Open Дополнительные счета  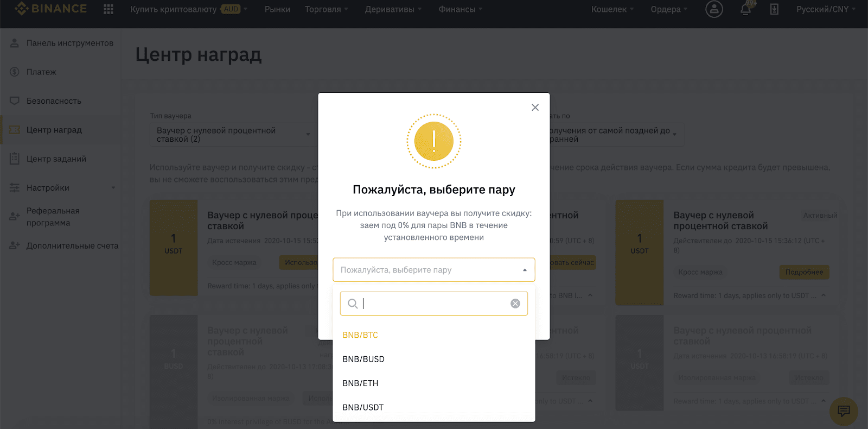coord(72,245)
